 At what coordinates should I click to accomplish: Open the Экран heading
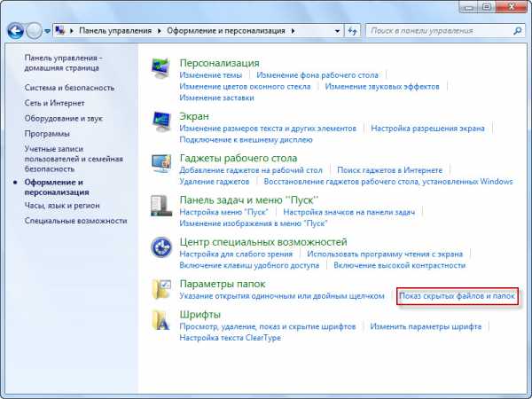pos(194,116)
